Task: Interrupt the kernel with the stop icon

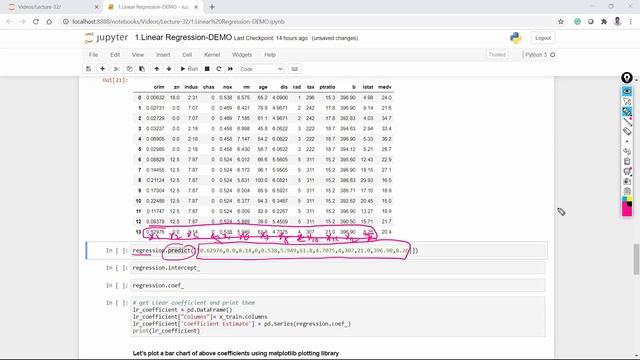Action: click(207, 69)
